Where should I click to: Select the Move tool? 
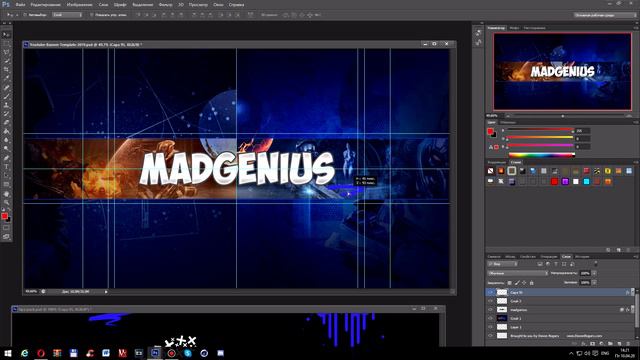click(6, 35)
